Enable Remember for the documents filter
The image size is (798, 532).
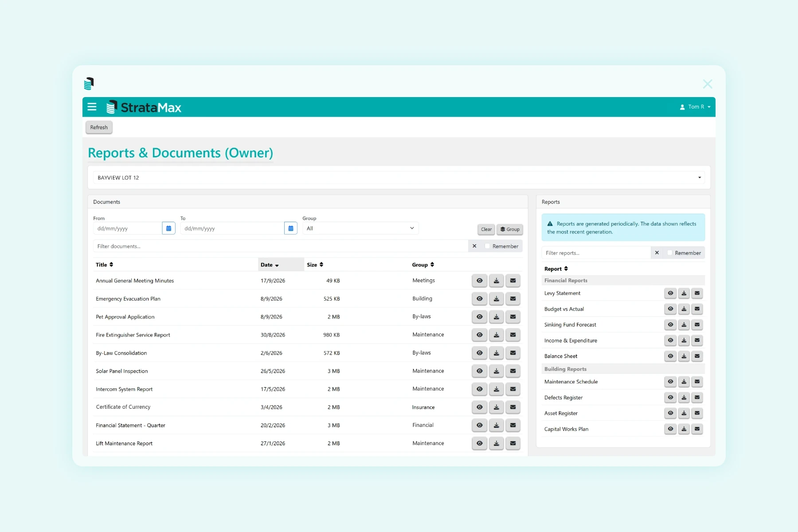(488, 246)
